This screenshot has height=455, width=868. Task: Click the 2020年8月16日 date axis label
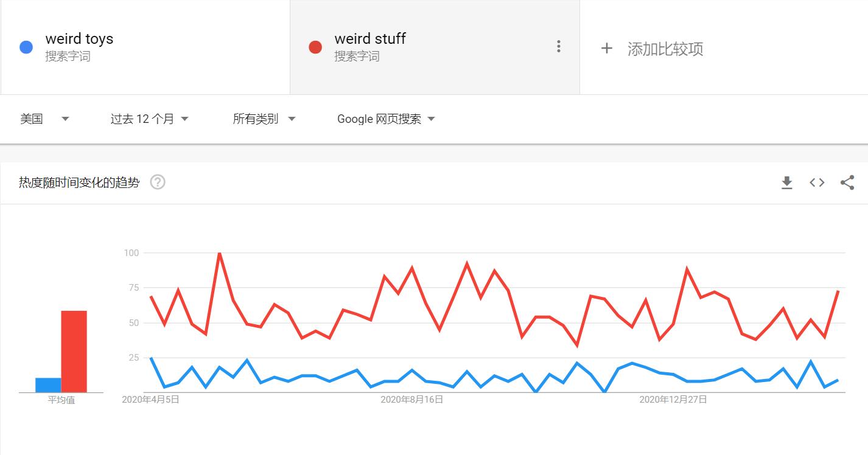[x=411, y=400]
